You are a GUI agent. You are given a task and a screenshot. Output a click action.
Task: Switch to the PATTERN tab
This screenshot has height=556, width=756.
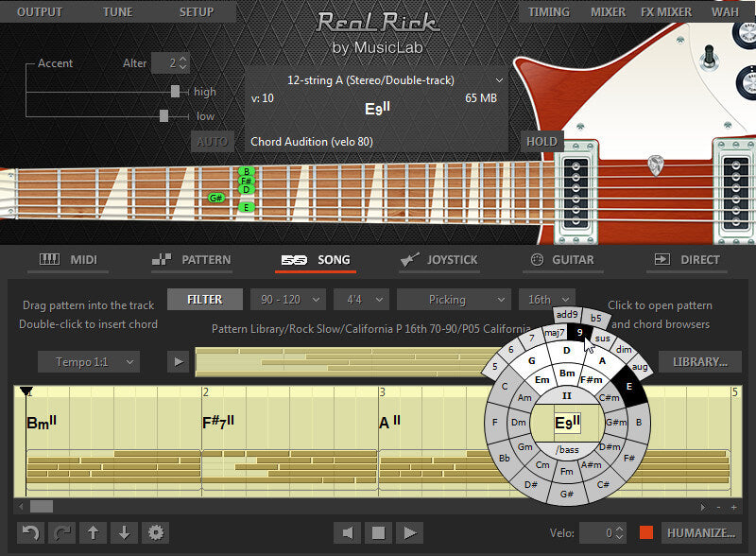coord(192,259)
